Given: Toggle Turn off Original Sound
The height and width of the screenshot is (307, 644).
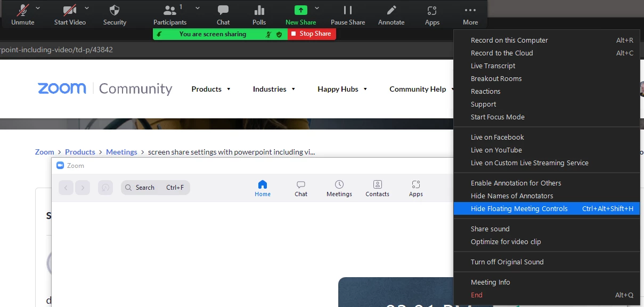Looking at the screenshot, I should coord(547,262).
